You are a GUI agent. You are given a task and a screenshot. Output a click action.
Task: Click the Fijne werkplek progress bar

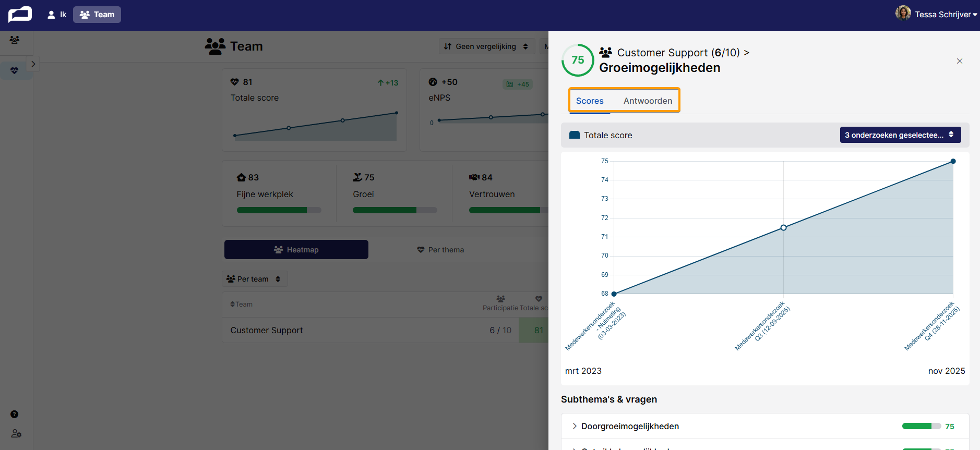pyautogui.click(x=279, y=210)
